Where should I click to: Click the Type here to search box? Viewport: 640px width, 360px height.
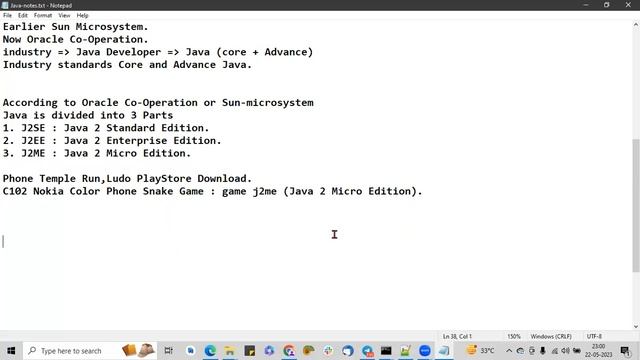coord(91,351)
